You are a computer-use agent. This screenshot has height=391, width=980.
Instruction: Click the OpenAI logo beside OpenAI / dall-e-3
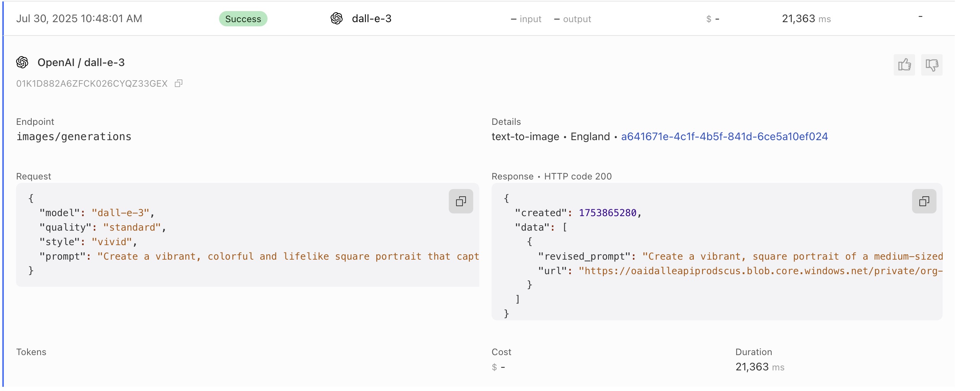22,62
